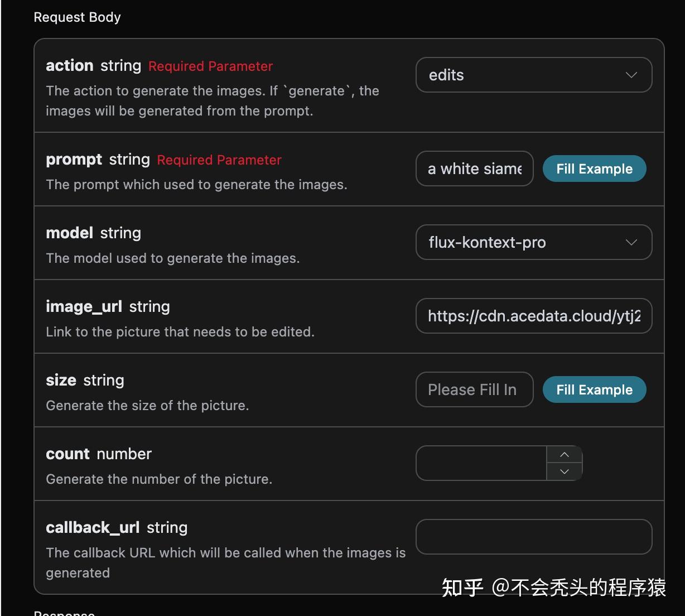
Task: Open the model dropdown showing flux-kontext-pro
Action: (534, 242)
